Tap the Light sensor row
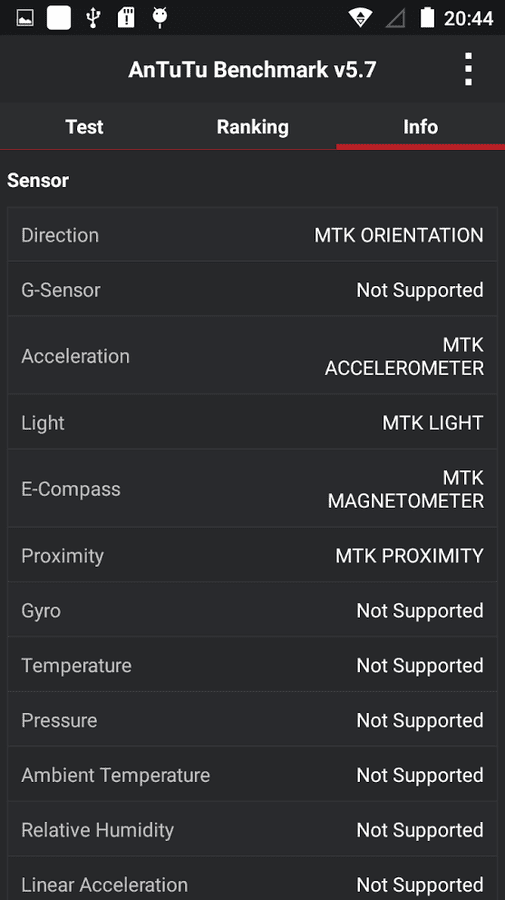 252,422
